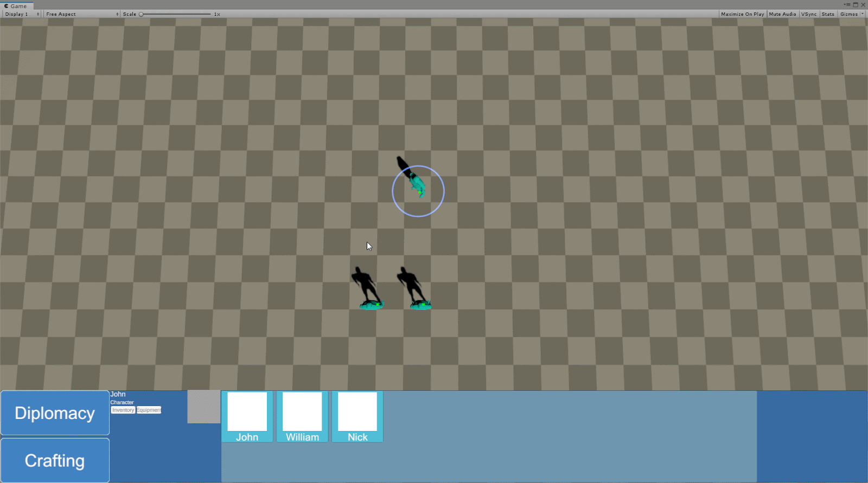Image resolution: width=868 pixels, height=483 pixels.
Task: Click the John name label in info panel
Action: (118, 394)
